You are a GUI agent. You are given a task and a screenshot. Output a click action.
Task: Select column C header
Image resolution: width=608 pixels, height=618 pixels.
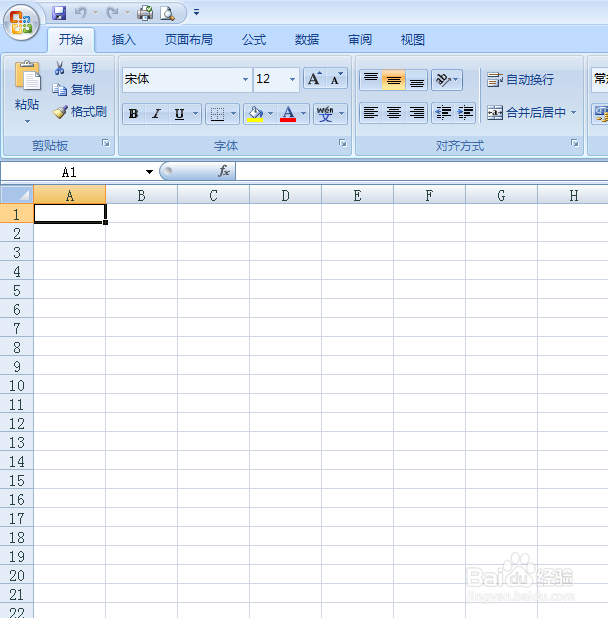tap(213, 195)
